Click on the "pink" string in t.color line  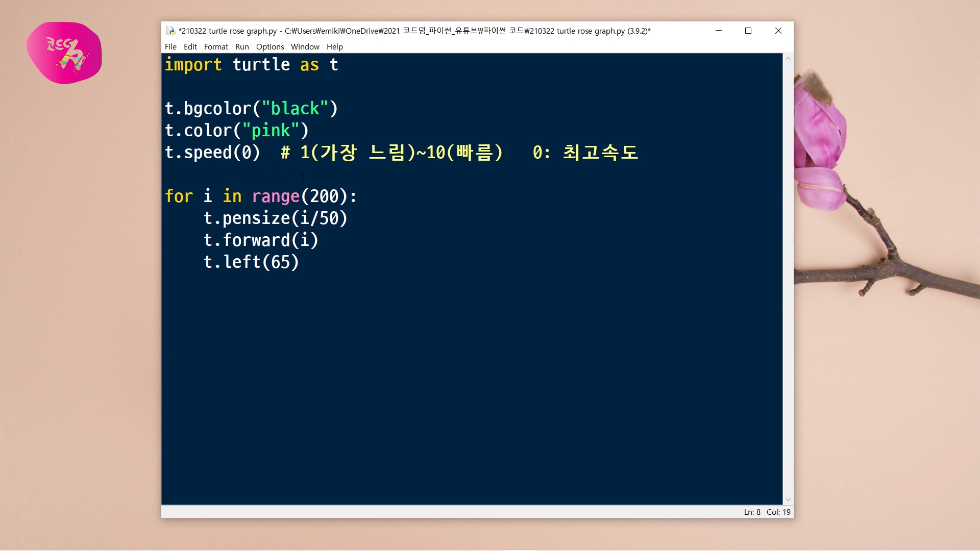point(271,131)
